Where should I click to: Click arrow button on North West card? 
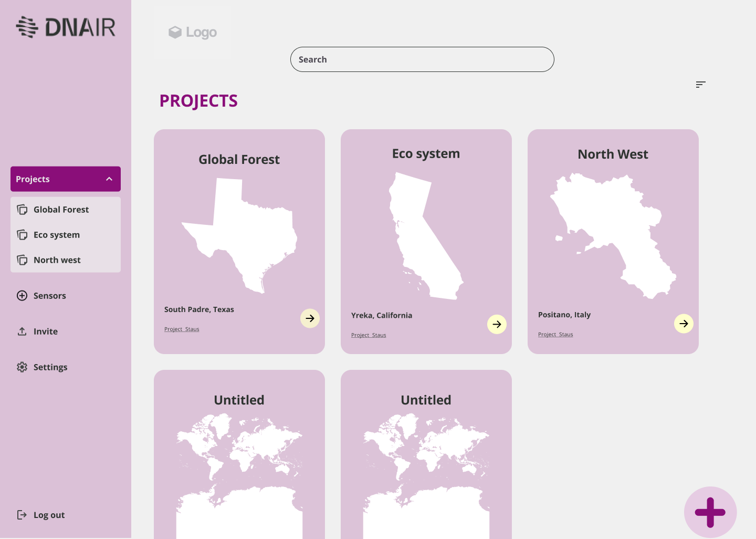tap(684, 324)
